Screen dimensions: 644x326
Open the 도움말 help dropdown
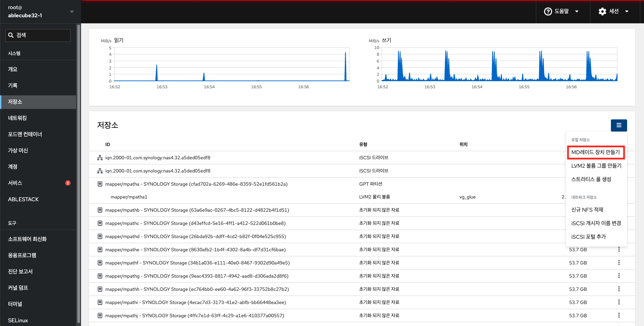click(562, 11)
